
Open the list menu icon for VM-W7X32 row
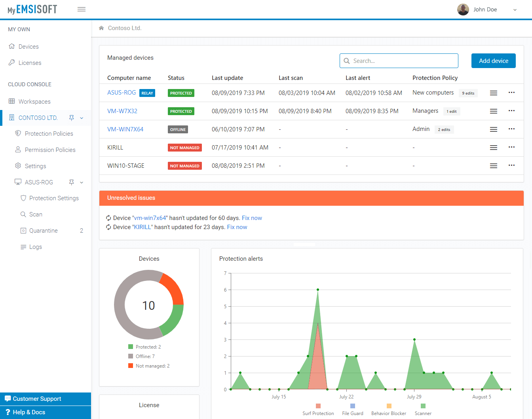pyautogui.click(x=494, y=111)
